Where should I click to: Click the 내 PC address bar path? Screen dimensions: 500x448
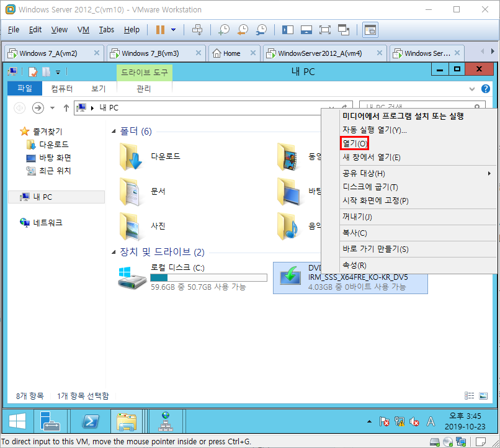pos(109,108)
